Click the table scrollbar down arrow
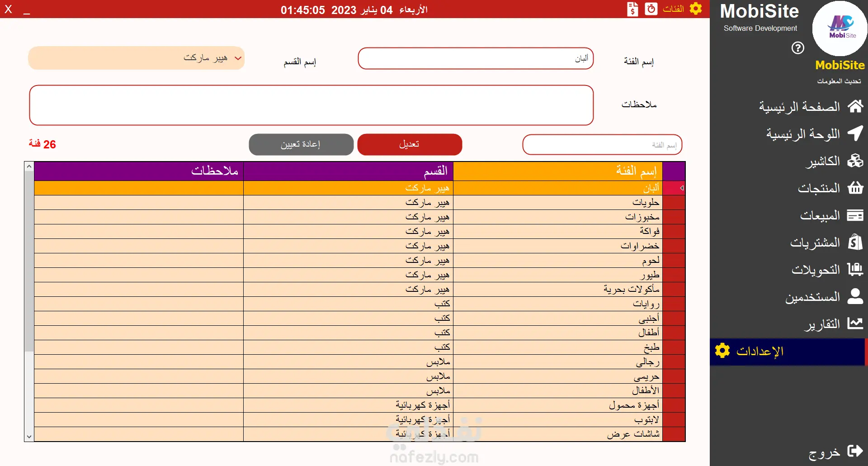Viewport: 868px width, 466px height. pyautogui.click(x=29, y=437)
